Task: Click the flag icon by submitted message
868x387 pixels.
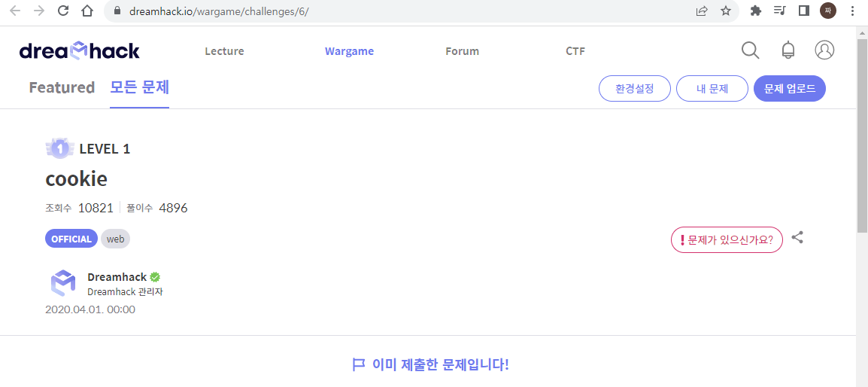Action: [358, 364]
